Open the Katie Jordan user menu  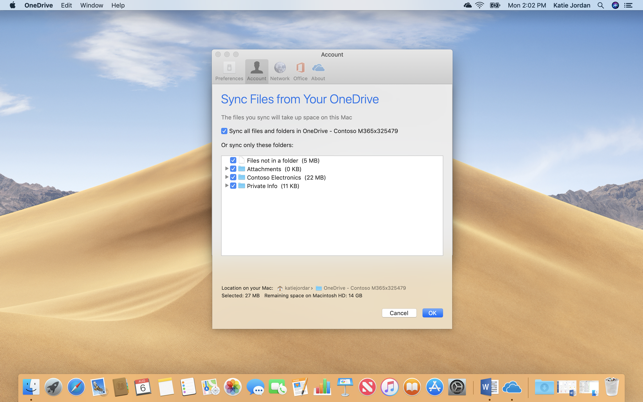pos(572,5)
